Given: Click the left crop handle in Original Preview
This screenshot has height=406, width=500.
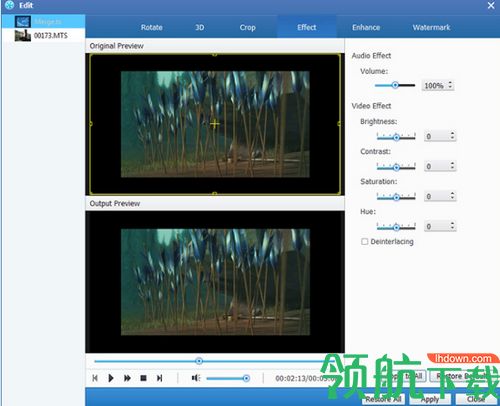Looking at the screenshot, I should click(91, 124).
